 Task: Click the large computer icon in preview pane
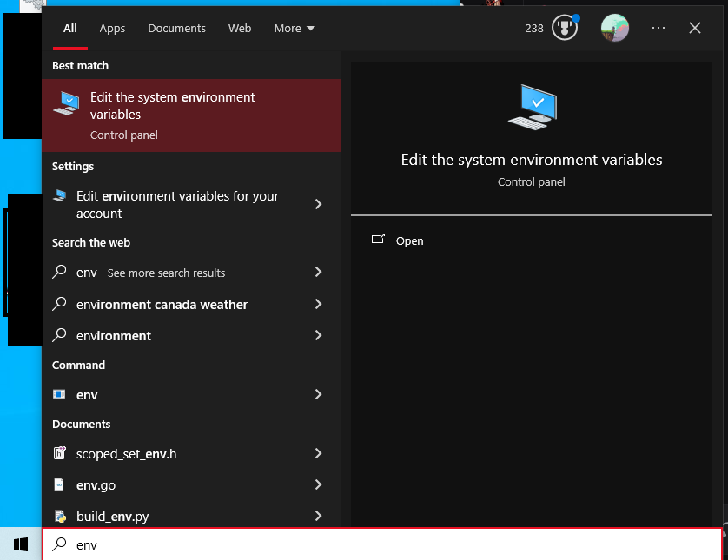click(532, 108)
